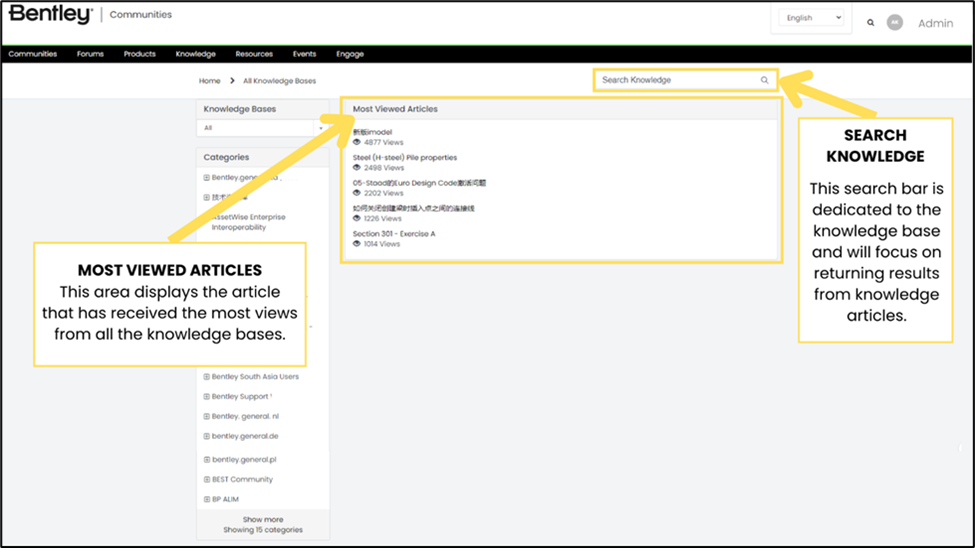Open the header search magnifier icon
975x548 pixels.
[x=871, y=23]
